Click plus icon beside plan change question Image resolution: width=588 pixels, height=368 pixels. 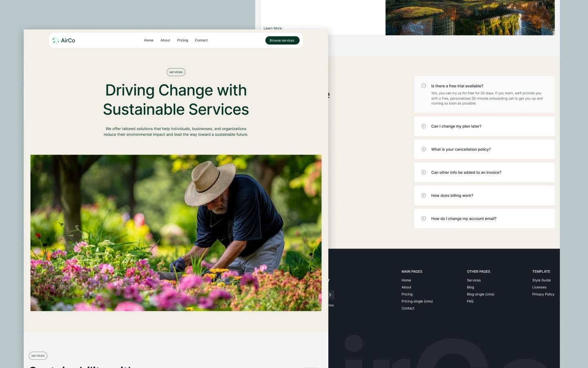(423, 126)
